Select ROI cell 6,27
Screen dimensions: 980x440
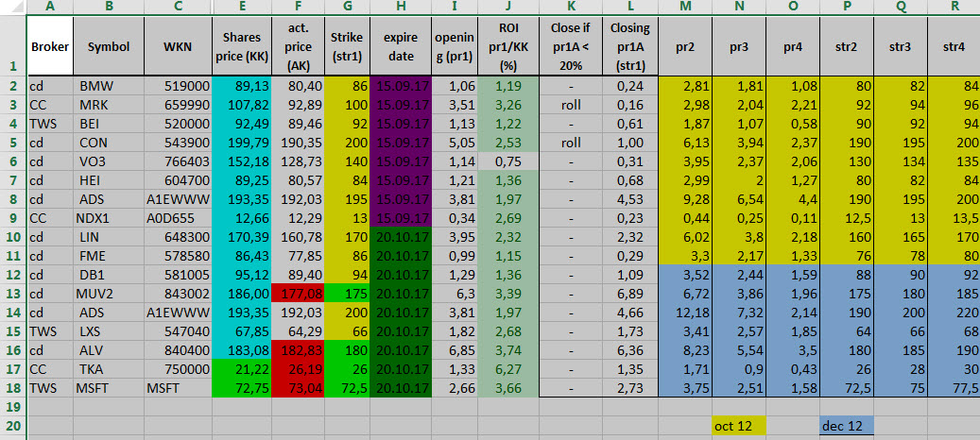coord(508,368)
